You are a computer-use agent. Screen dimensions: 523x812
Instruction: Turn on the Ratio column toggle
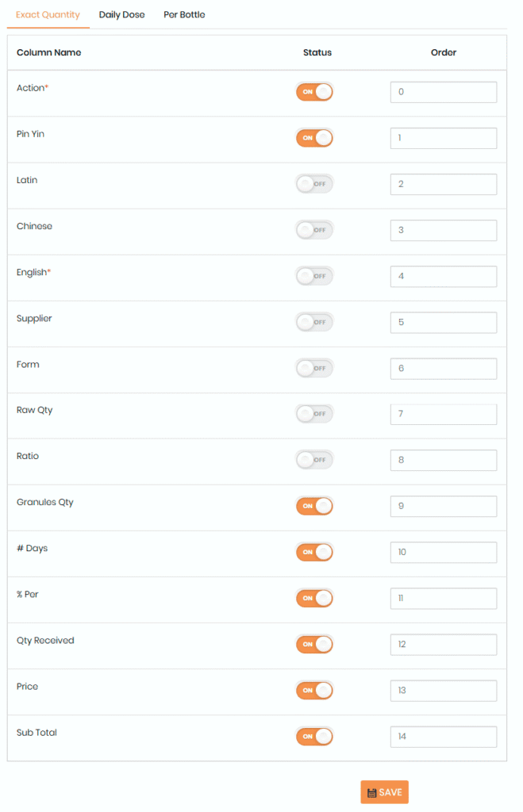pyautogui.click(x=314, y=460)
